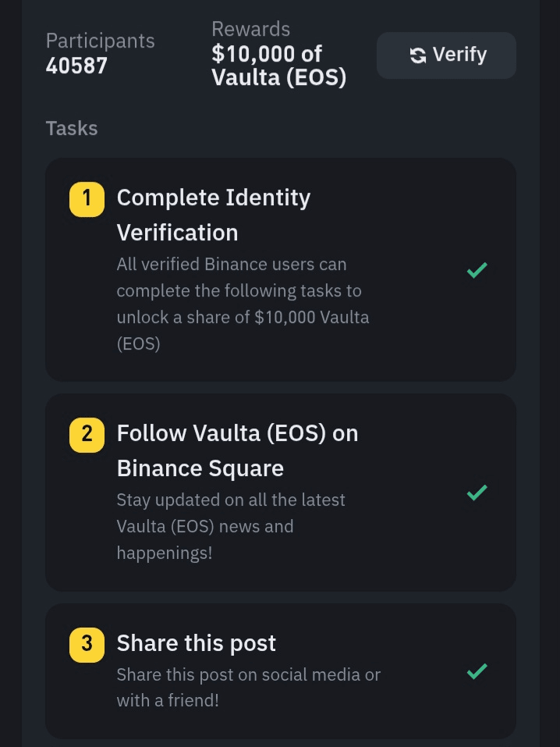Open the Complete Identity Verification title
This screenshot has height=747, width=560.
pyautogui.click(x=213, y=215)
